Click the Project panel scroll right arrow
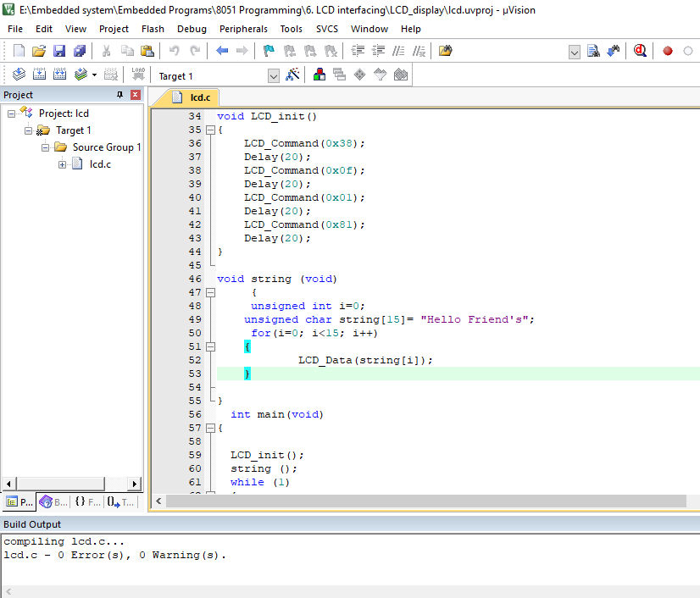Screen dimensions: 700x598 tap(135, 484)
